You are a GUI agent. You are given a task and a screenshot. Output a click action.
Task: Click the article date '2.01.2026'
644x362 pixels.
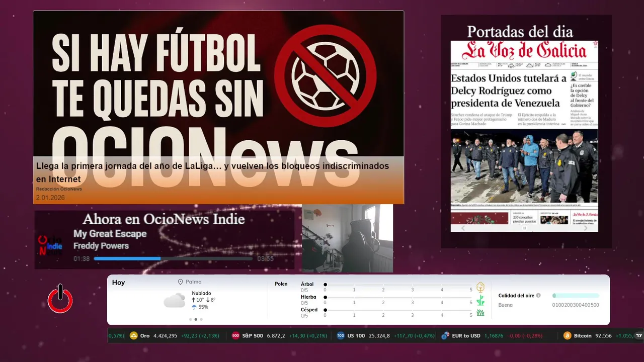50,198
